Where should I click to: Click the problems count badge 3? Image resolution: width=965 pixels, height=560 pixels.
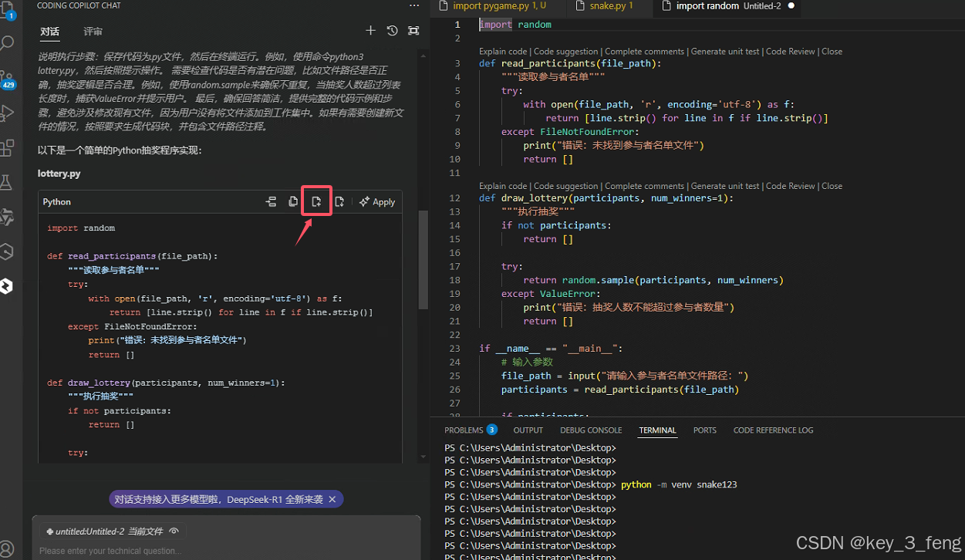coord(491,430)
